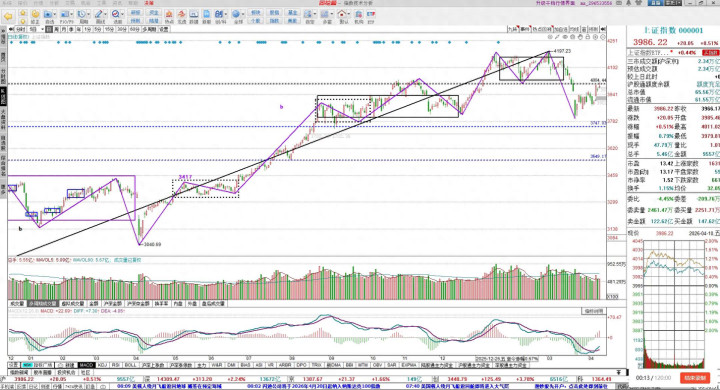The height and width of the screenshot is (390, 720).
Task: Click the yellow back arrow icon
Action: point(8,17)
